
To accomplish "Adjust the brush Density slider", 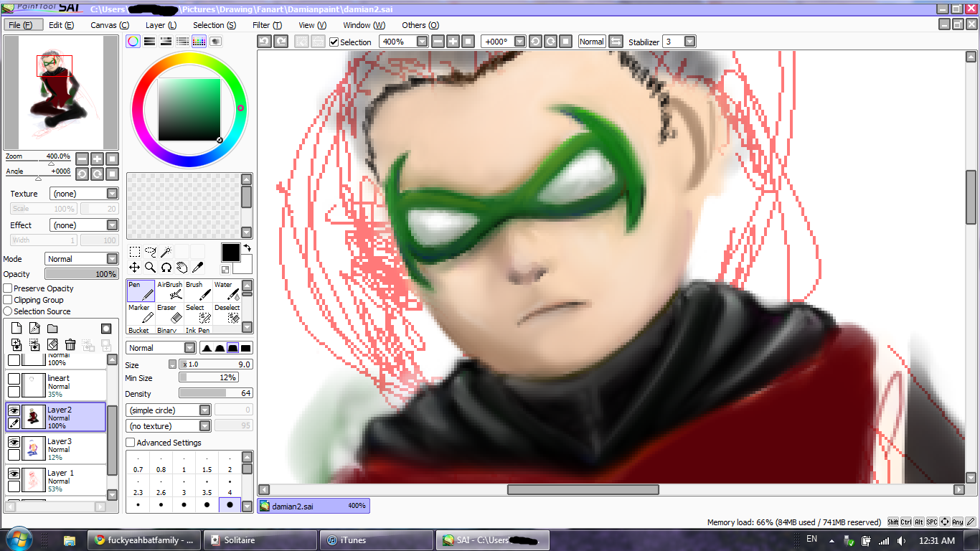I will 215,393.
